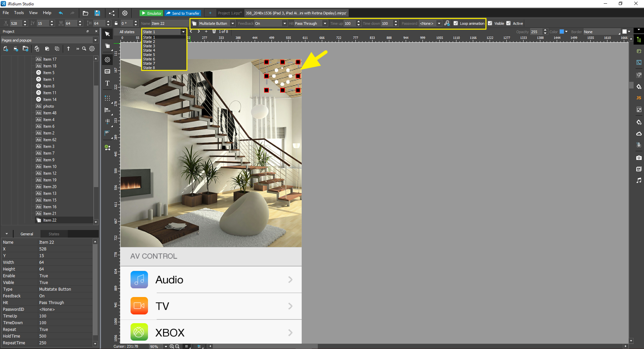
Task: Click the JS script editor icon on right sidebar
Action: coord(639,98)
